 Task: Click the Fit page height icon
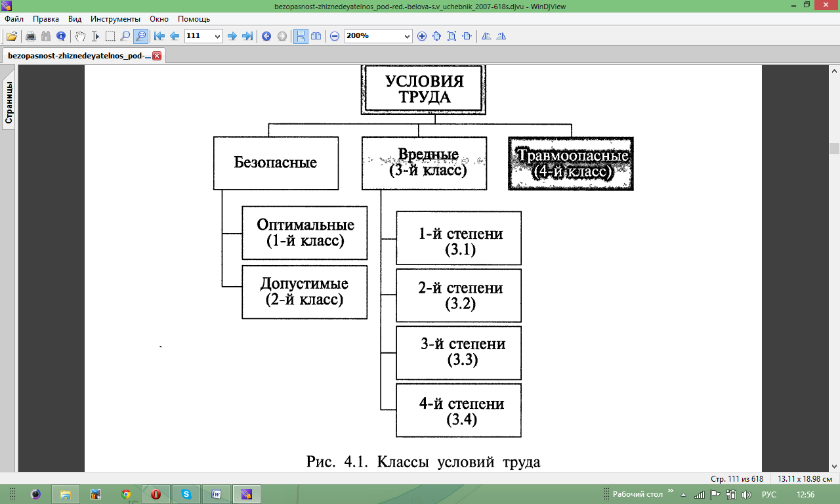(436, 36)
